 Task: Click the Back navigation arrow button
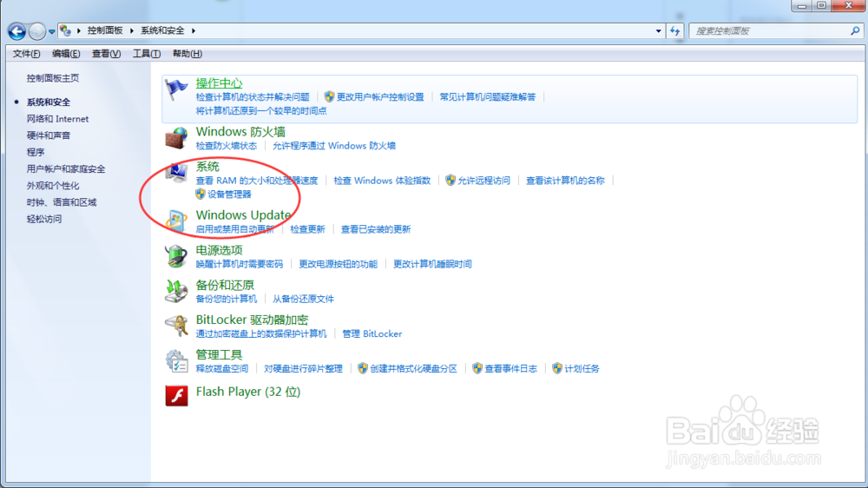click(x=16, y=31)
